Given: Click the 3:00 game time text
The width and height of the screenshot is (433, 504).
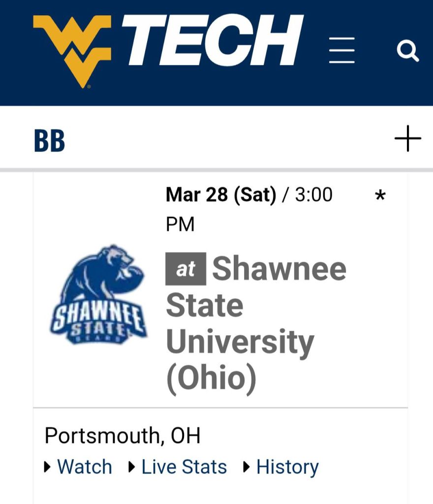Looking at the screenshot, I should pos(313,195).
